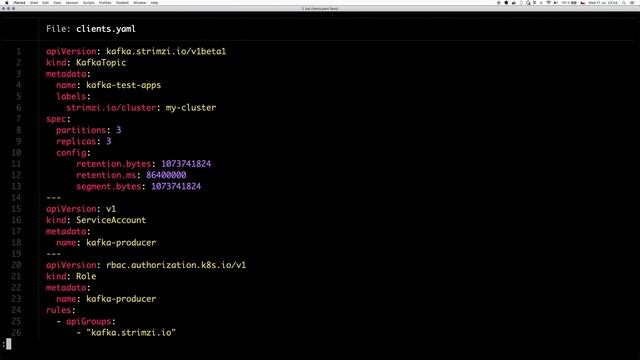Click 'kafka-test-apps' name value
640x360 pixels.
click(123, 85)
